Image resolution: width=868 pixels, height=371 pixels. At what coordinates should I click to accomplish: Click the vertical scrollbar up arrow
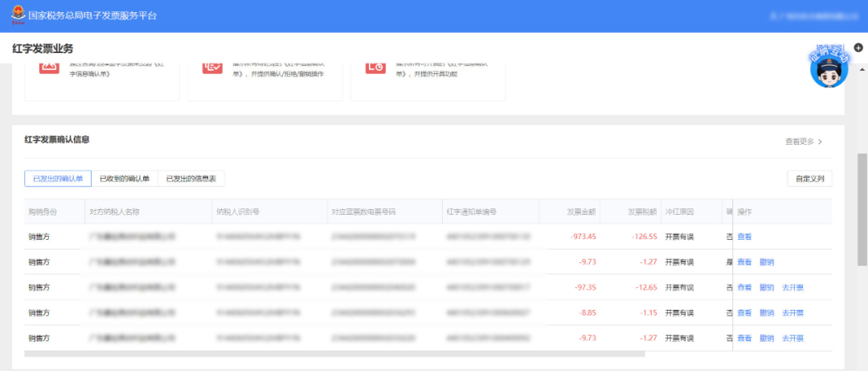click(x=862, y=69)
